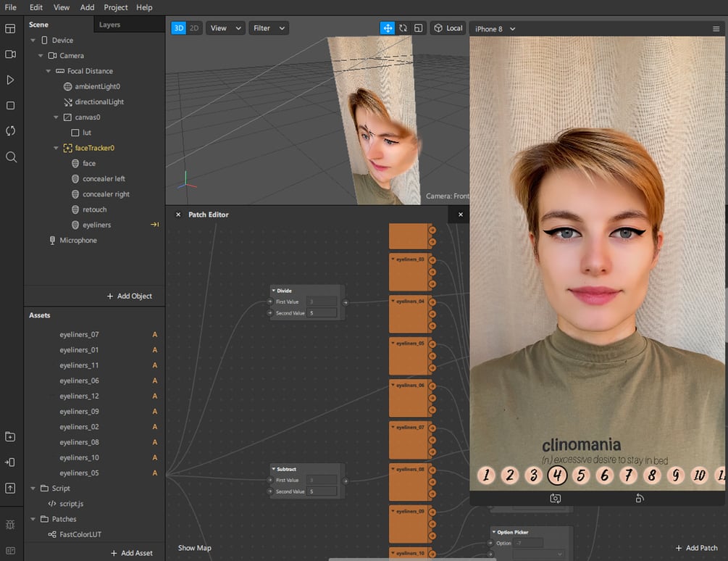
Task: Click the Divide patch Second Value field
Action: pyautogui.click(x=322, y=313)
